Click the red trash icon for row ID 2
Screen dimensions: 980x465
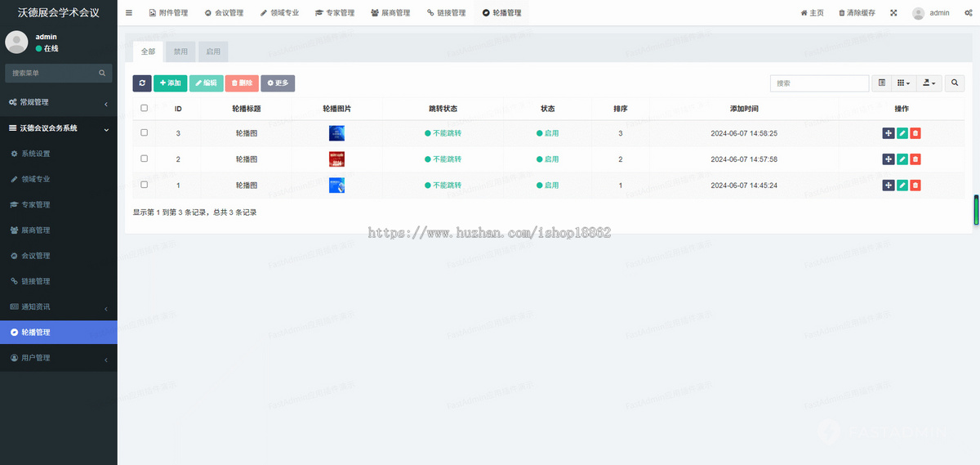[x=915, y=159]
